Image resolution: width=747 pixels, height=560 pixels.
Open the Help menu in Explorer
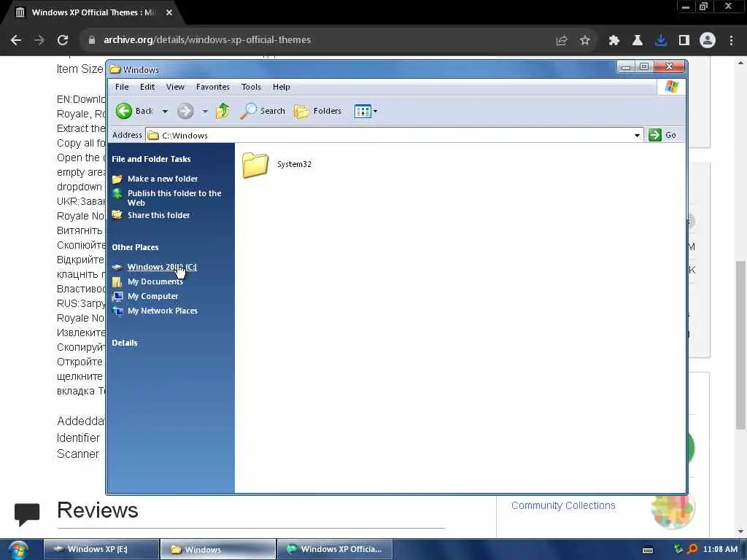281,87
